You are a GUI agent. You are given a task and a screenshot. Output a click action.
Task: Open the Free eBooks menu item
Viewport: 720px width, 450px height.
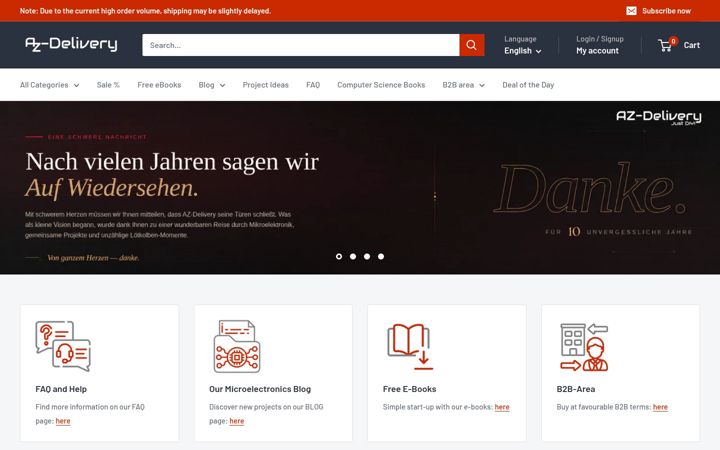coord(159,85)
